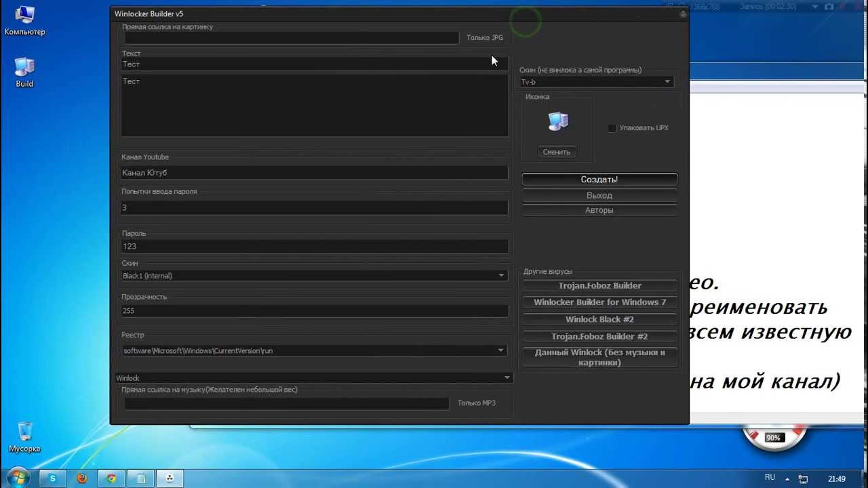Expand the Winlock type dropdown
This screenshot has height=488, width=868.
click(x=314, y=378)
